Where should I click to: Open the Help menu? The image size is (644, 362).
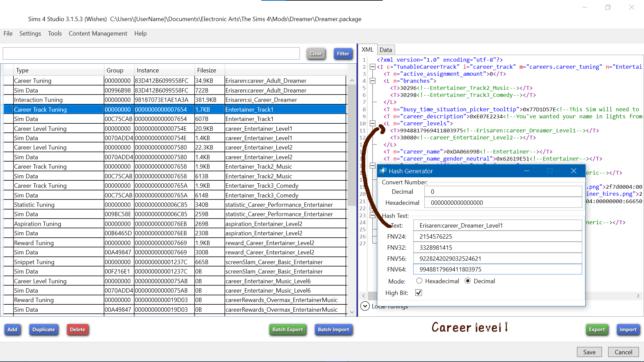click(141, 34)
